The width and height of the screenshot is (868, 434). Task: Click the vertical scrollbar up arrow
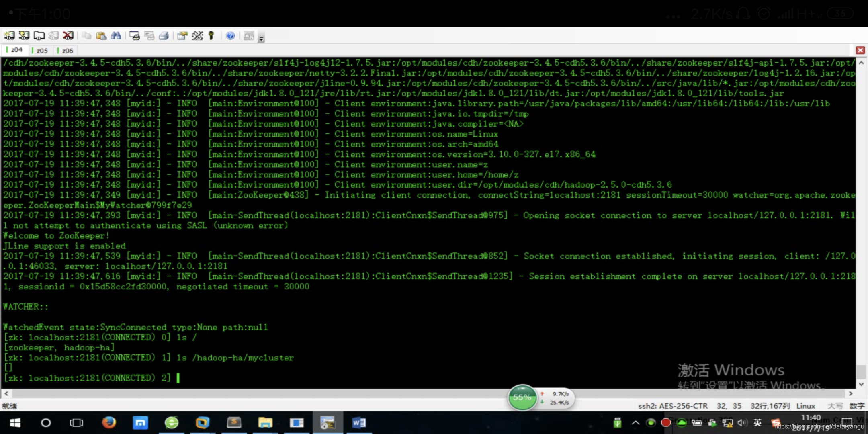coord(861,63)
